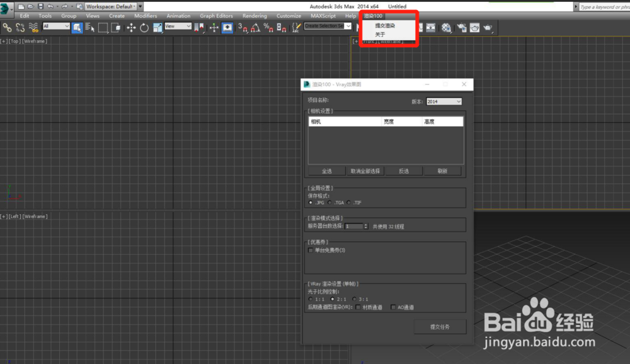Activate the Select and Rotate tool
Viewport: 630px width, 364px height.
(144, 27)
